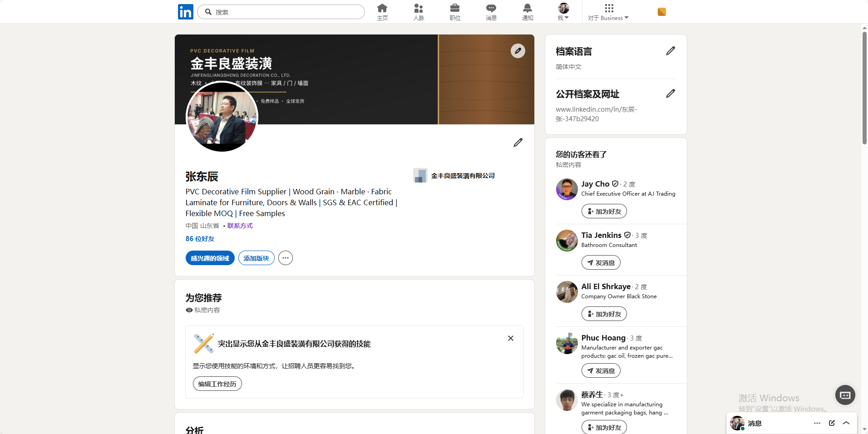This screenshot has width=868, height=434.
Task: Click the search input field
Action: coord(281,12)
